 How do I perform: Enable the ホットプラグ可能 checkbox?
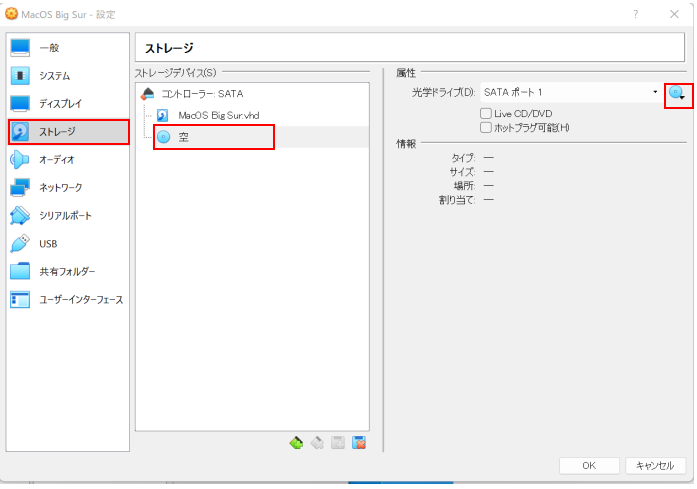point(486,128)
